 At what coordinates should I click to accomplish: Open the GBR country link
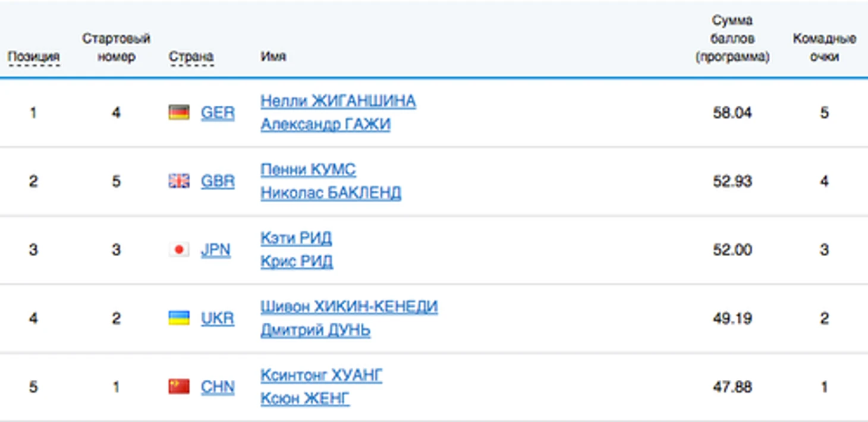point(218,181)
